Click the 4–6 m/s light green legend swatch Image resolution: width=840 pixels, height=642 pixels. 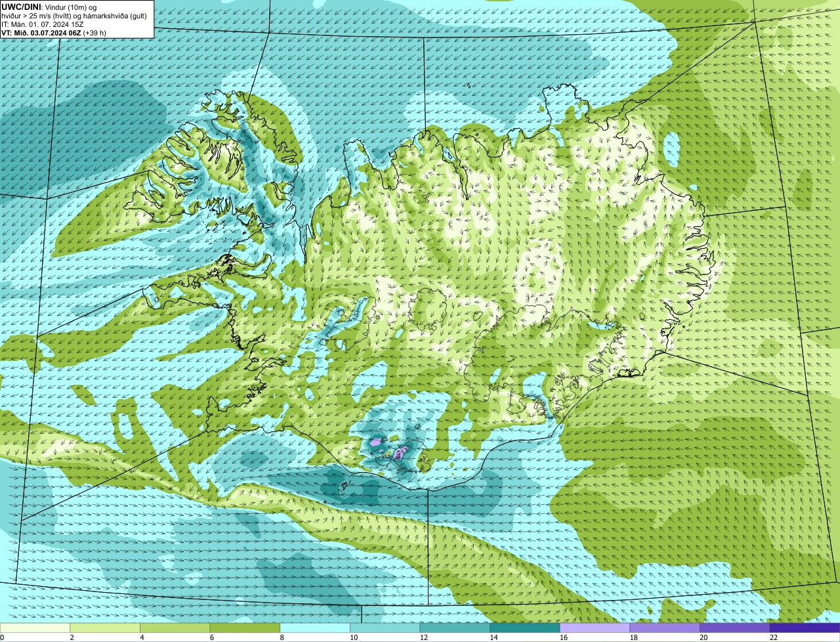tap(175, 628)
